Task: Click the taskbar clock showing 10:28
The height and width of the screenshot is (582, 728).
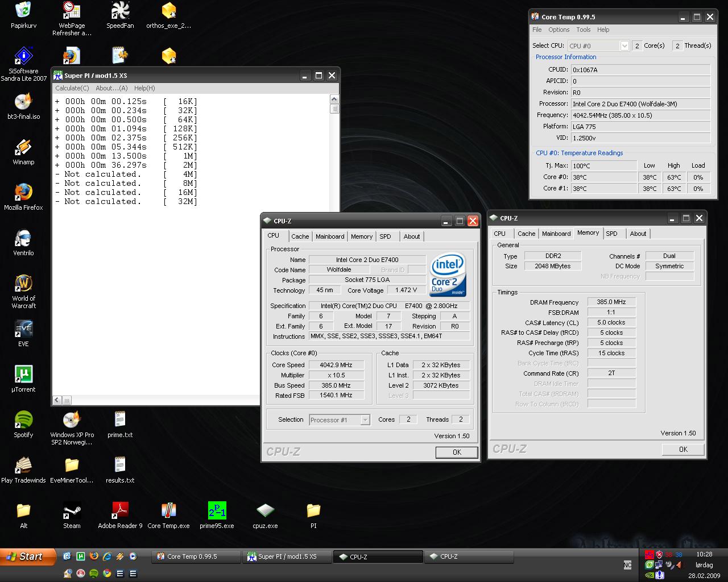Action: [x=704, y=554]
